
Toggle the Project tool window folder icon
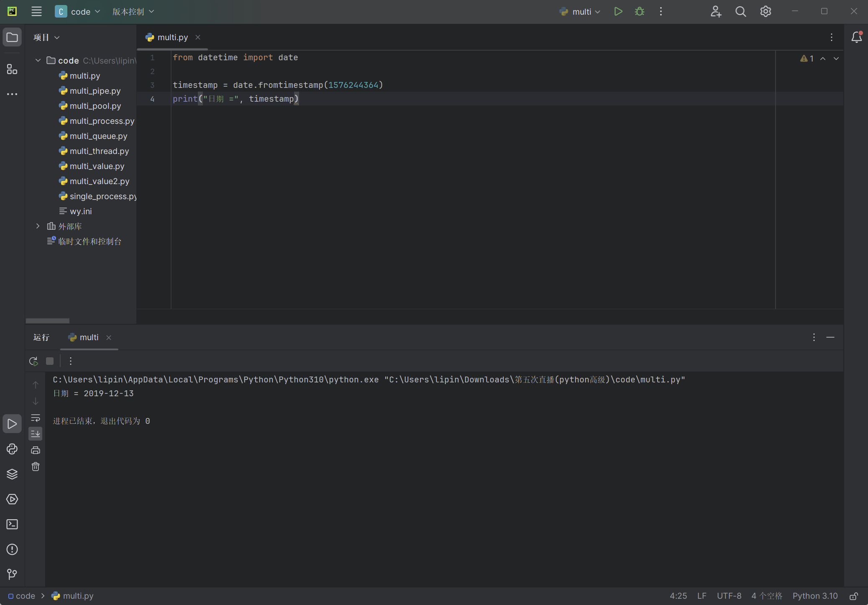12,38
